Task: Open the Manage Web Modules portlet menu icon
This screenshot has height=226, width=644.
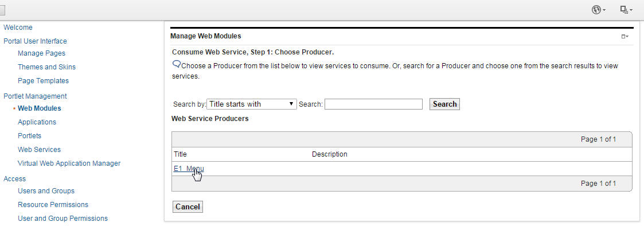Action: coord(625,37)
